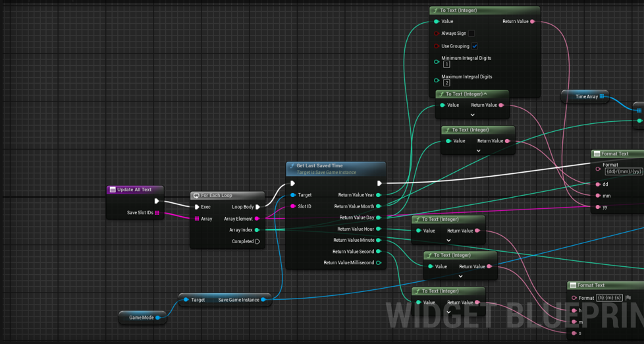This screenshot has width=644, height=344.
Task: Enable the Always Sign checkbox
Action: tap(471, 34)
